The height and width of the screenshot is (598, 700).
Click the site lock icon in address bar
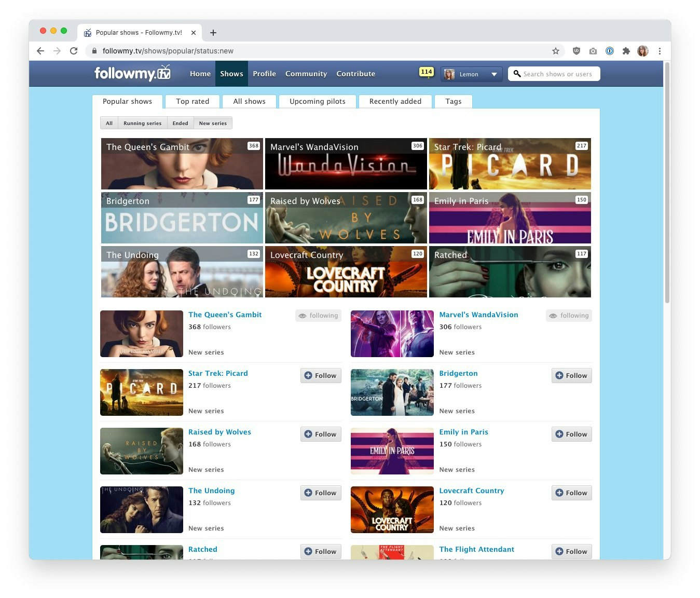(x=94, y=51)
